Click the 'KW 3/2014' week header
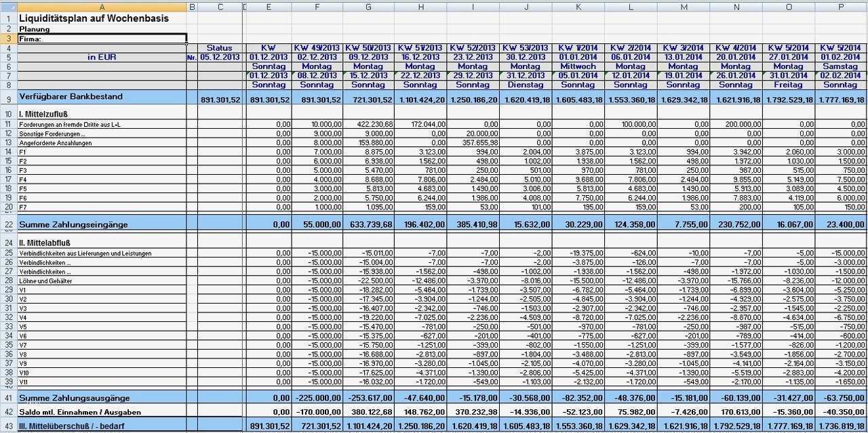868x433 pixels. 684,48
